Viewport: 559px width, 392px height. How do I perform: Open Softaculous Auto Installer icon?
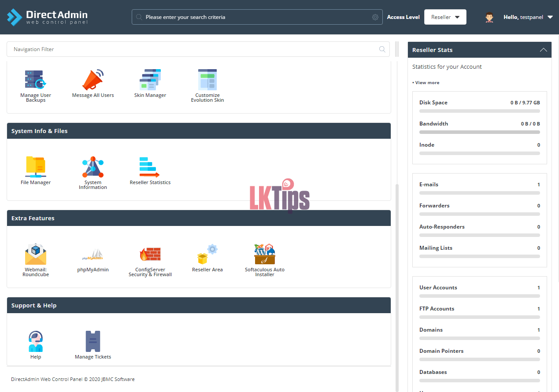tap(265, 254)
